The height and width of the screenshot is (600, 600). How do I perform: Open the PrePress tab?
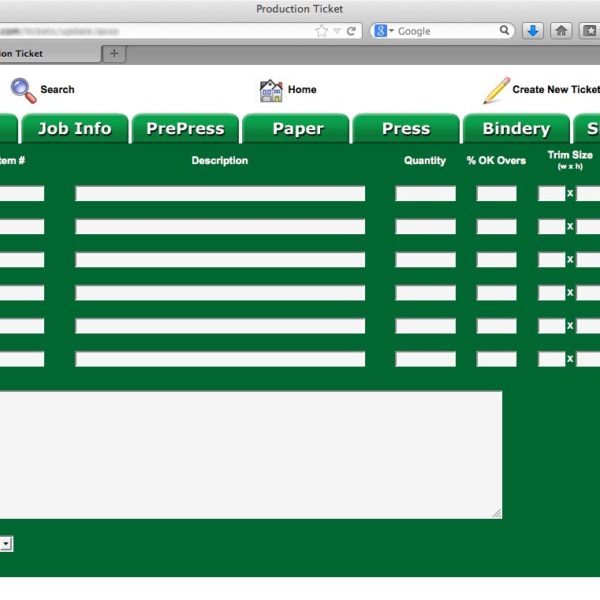[185, 129]
